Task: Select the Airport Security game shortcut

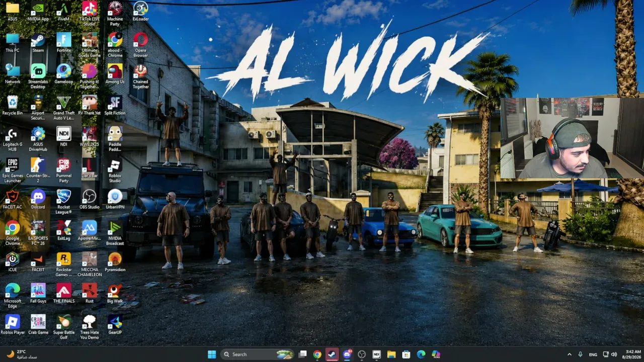Action: tap(38, 108)
